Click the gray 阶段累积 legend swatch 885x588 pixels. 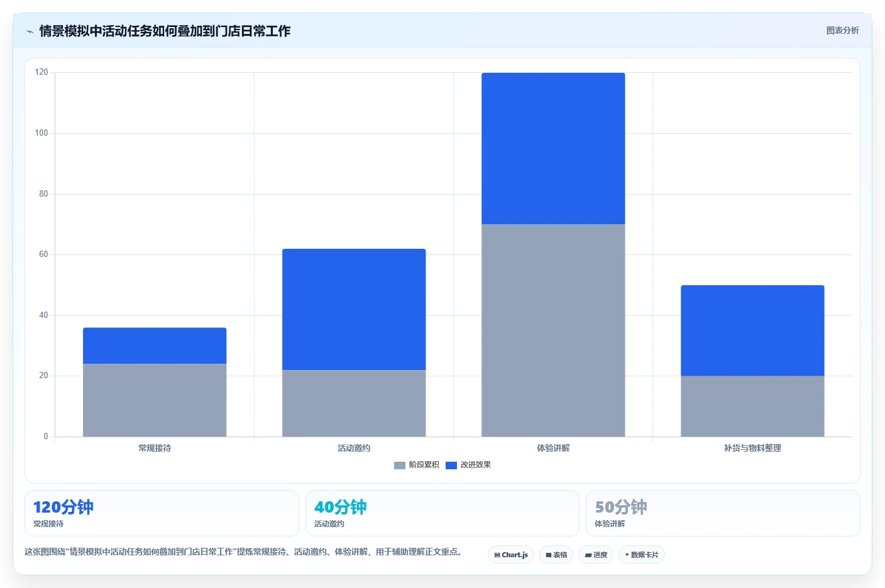pos(400,465)
